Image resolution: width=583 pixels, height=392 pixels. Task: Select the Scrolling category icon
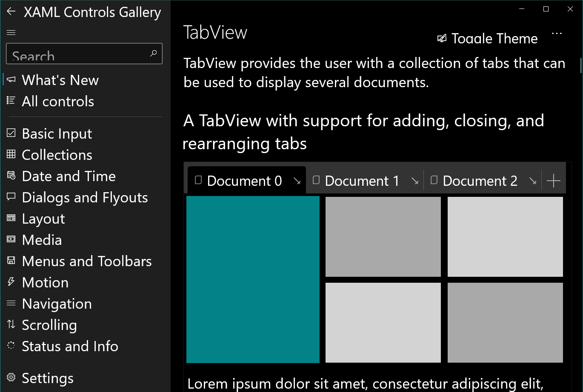tap(11, 324)
